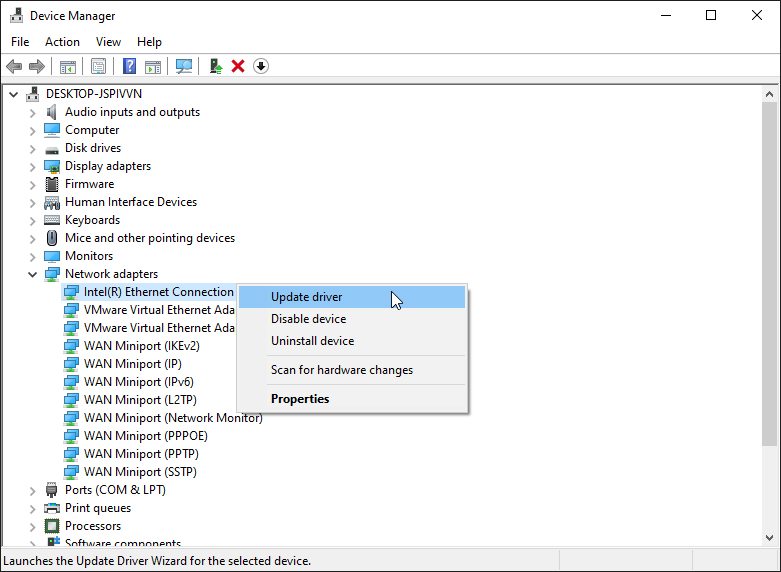Choose Update driver from context menu
The image size is (781, 572).
352,297
